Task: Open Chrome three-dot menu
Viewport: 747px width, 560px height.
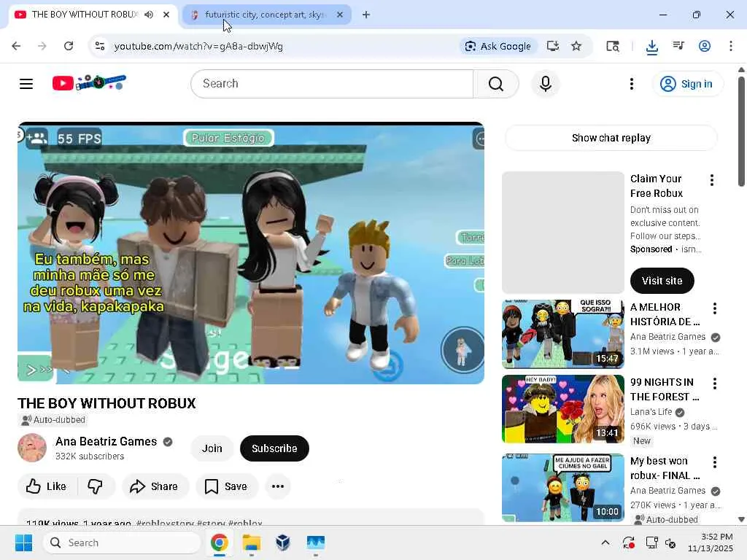Action: pos(731,46)
